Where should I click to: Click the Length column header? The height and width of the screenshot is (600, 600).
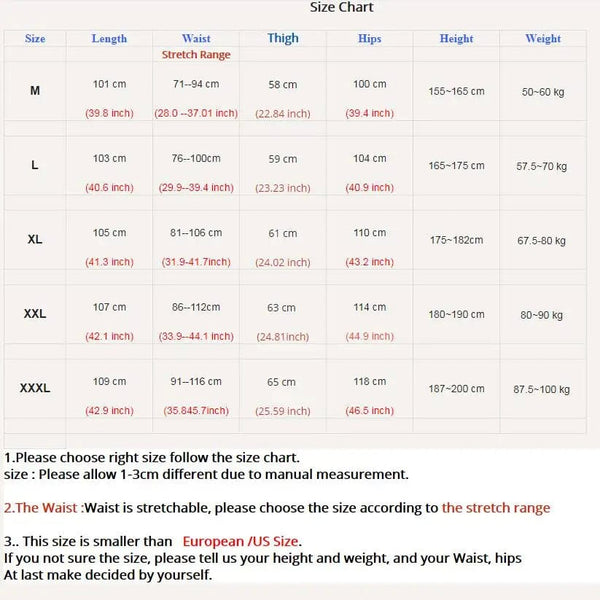point(109,39)
